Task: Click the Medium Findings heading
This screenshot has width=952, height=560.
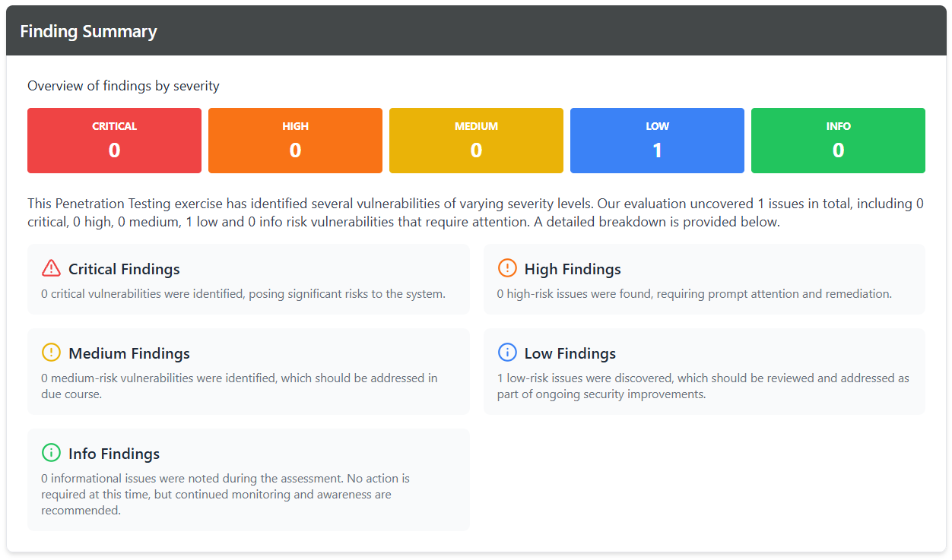Action: point(129,353)
